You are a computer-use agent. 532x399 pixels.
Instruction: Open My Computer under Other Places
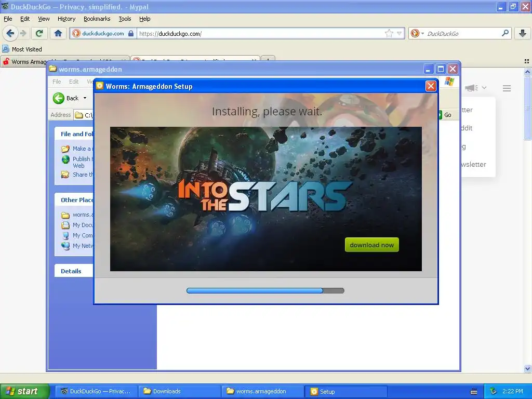point(77,235)
